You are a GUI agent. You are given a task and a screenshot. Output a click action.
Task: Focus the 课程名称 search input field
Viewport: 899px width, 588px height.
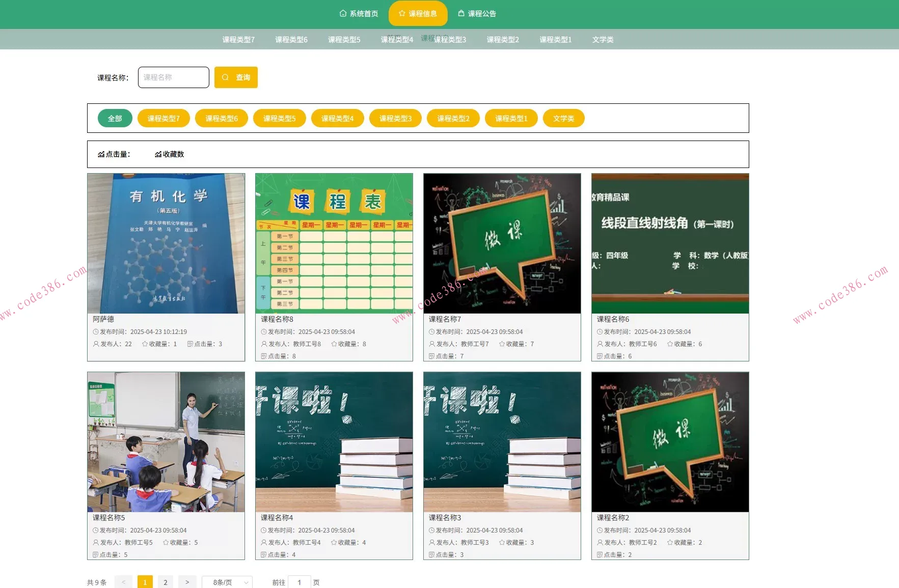tap(174, 77)
